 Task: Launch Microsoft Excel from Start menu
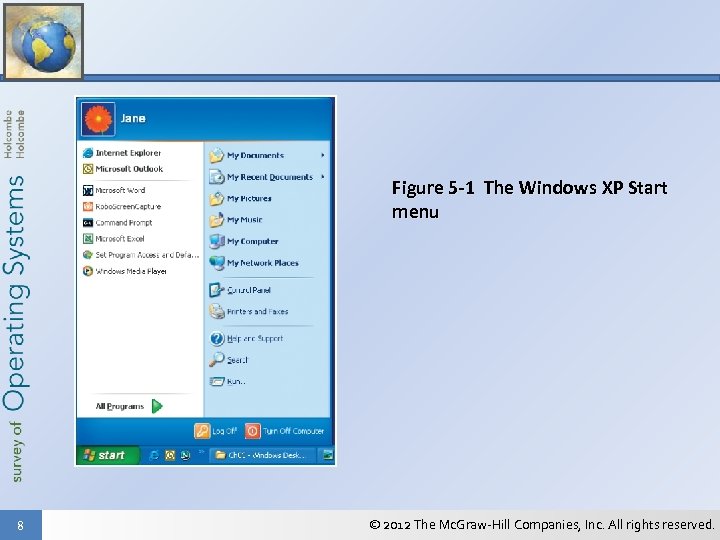pos(113,239)
